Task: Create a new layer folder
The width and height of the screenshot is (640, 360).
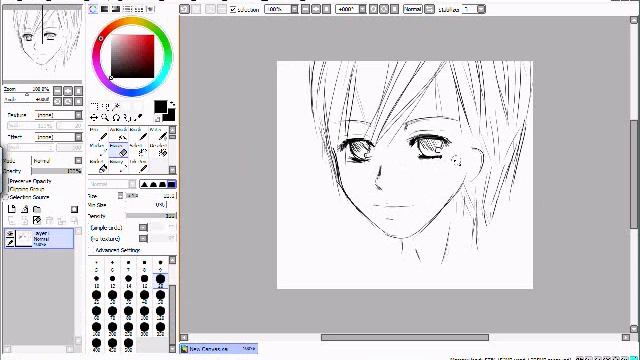Action: 37,209
